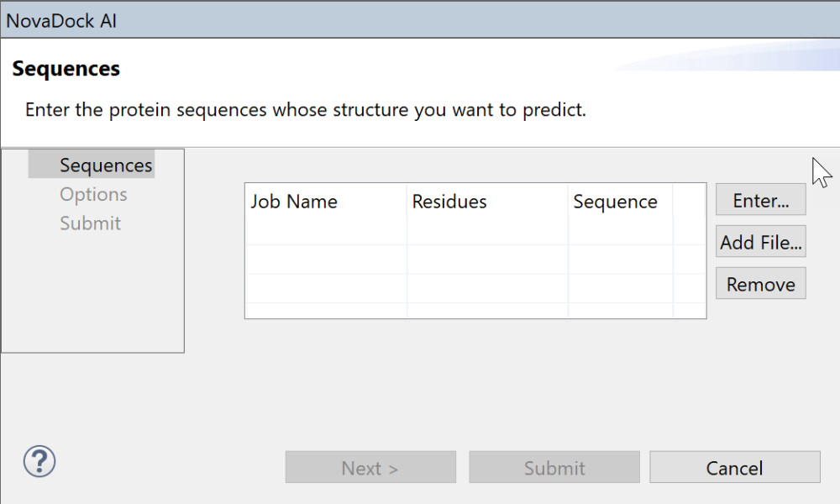The width and height of the screenshot is (840, 504).
Task: Select the second empty row's Job Name cell
Action: point(325,260)
